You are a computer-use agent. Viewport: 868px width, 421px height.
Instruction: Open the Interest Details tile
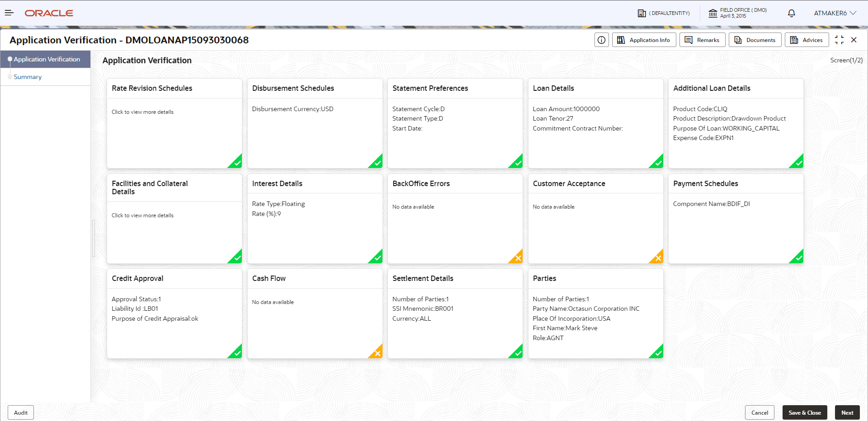pyautogui.click(x=315, y=219)
